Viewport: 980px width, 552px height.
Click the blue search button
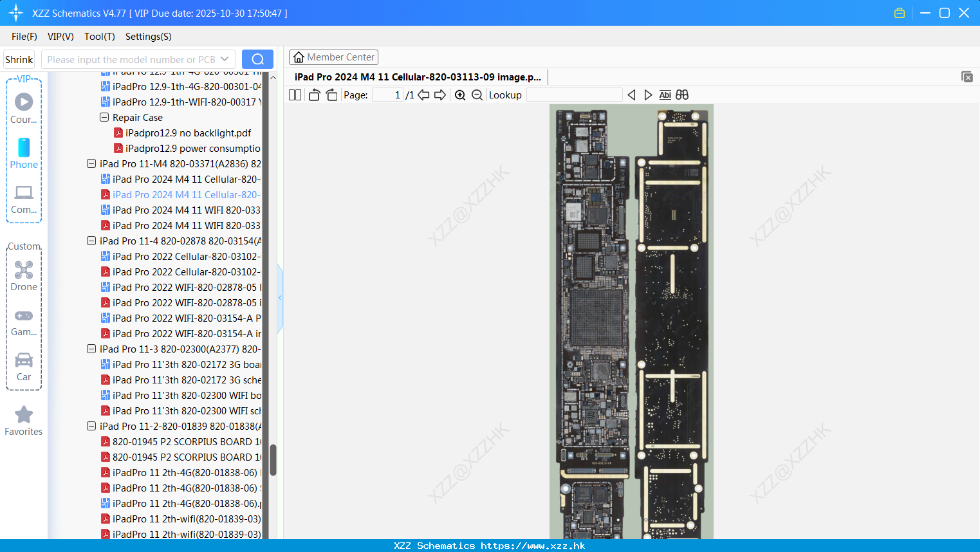click(257, 59)
